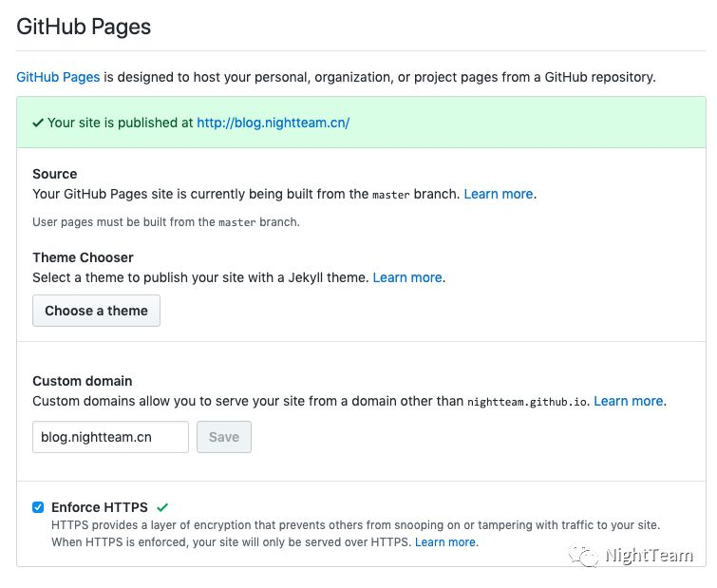717x588 pixels.
Task: Click the Theme Chooser heading
Action: [83, 257]
